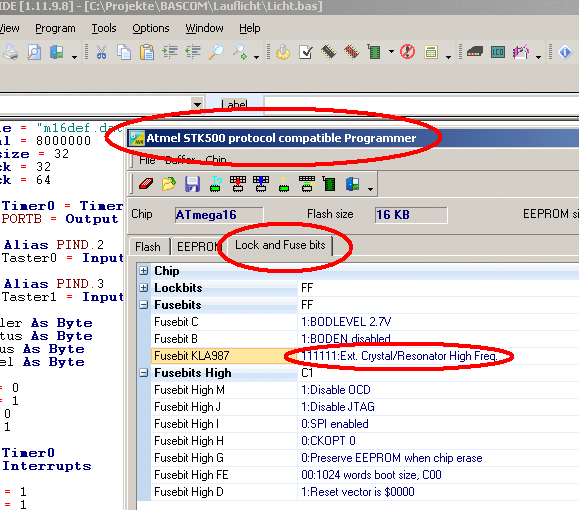Click the Print icon in main toolbar

(10, 52)
